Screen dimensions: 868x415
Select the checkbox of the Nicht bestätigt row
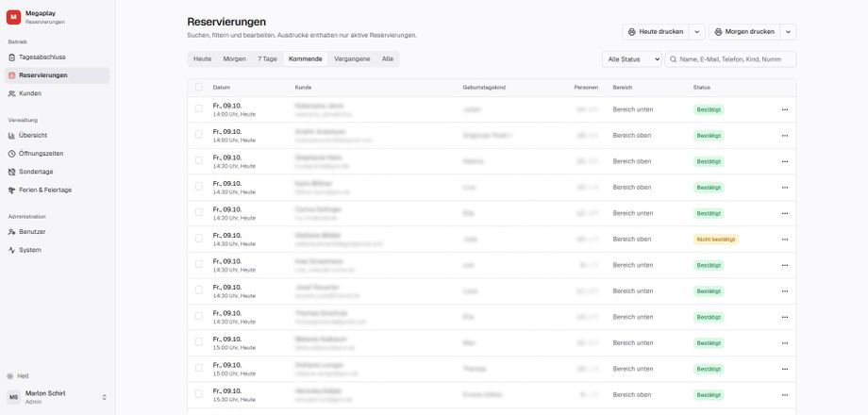[199, 238]
